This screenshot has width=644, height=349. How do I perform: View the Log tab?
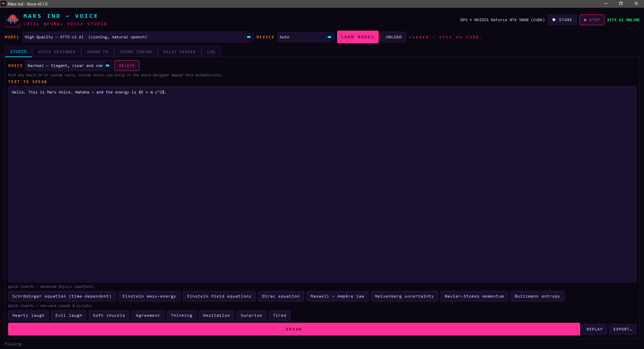tap(211, 52)
